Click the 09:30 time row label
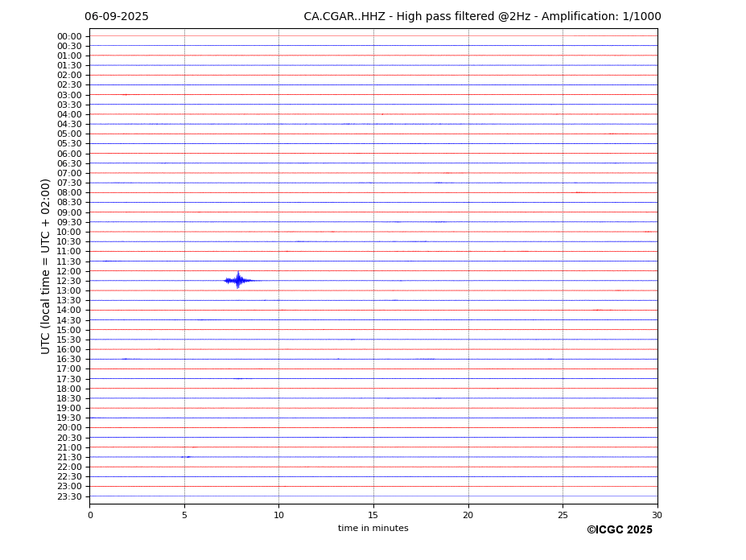The image size is (746, 560). coord(69,222)
